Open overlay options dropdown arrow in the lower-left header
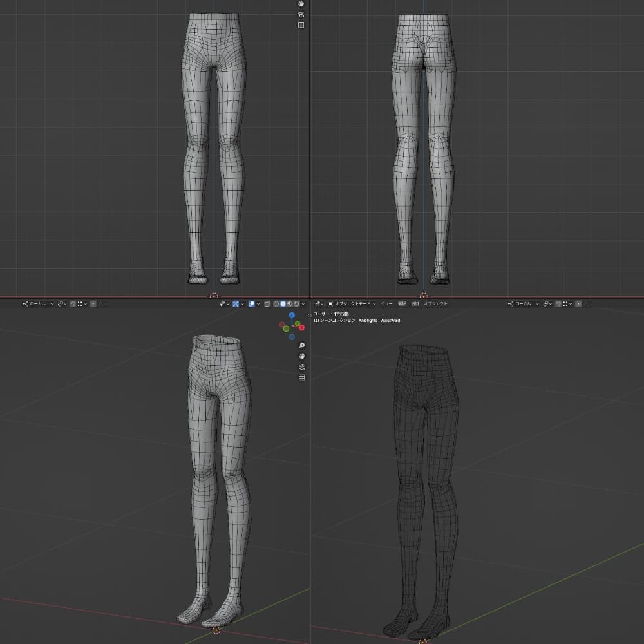Image resolution: width=644 pixels, height=644 pixels. point(258,304)
